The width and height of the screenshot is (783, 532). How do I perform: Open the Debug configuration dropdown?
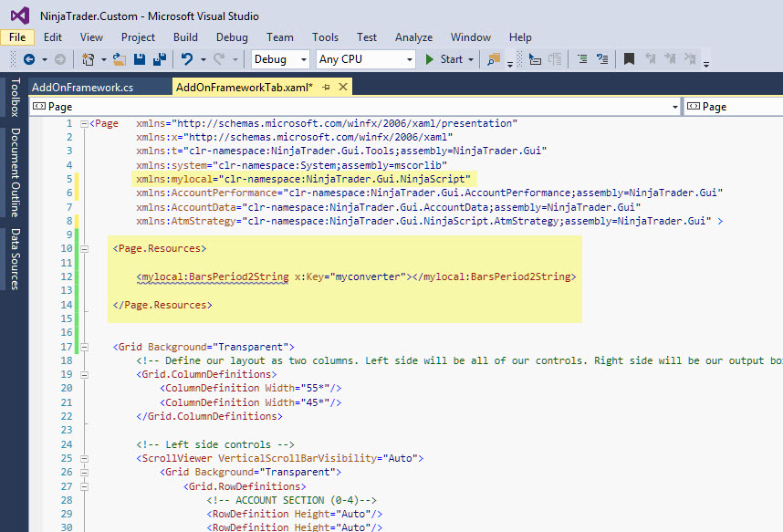[280, 59]
